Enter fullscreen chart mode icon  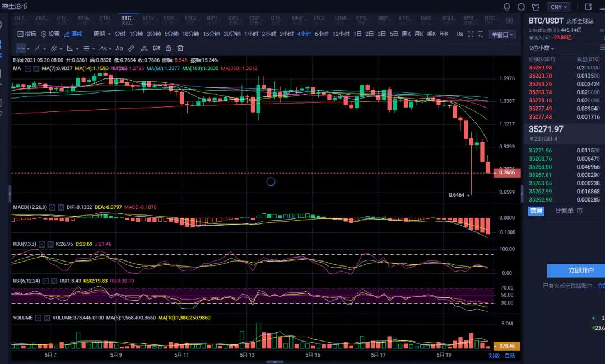point(471,34)
